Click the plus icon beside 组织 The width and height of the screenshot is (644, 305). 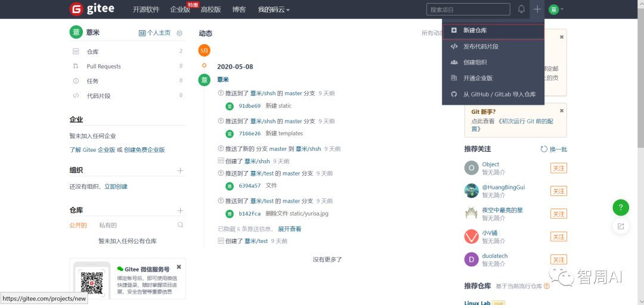180,170
